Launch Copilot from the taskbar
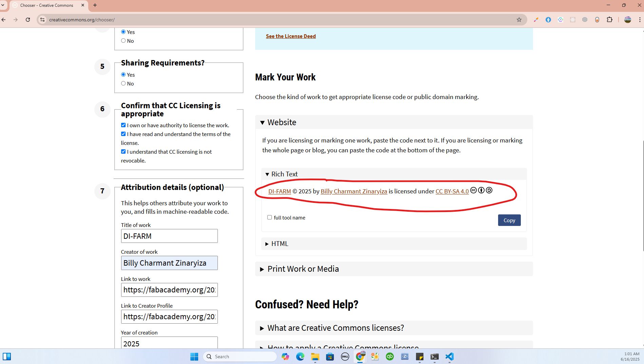This screenshot has height=364, width=644. (285, 357)
